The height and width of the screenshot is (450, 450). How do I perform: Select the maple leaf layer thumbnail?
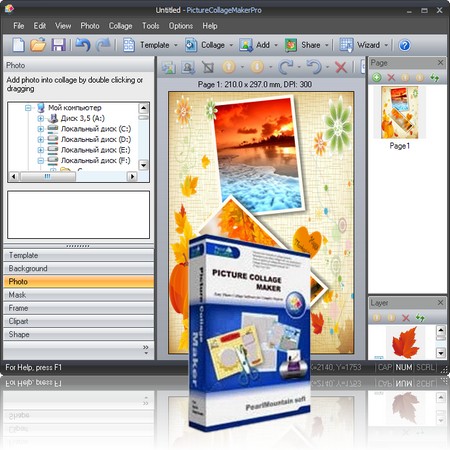[405, 342]
